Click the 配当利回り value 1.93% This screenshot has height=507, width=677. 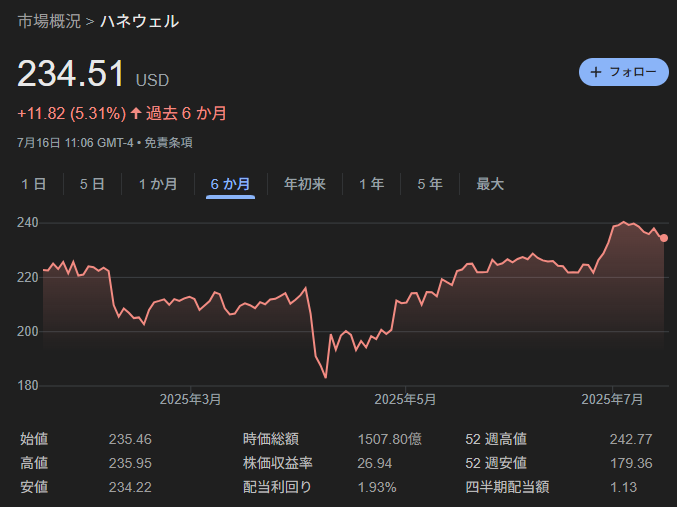point(376,487)
